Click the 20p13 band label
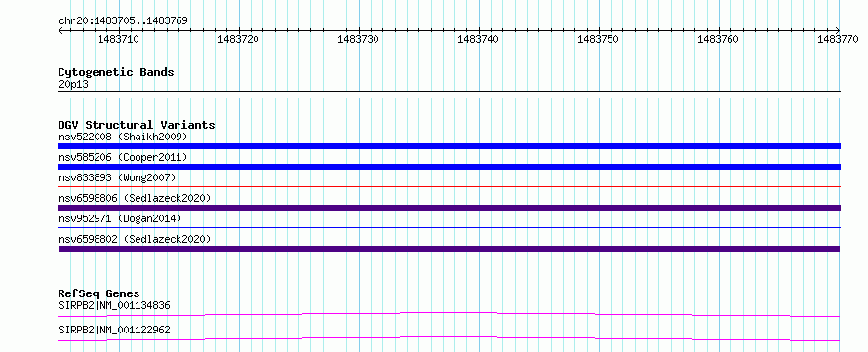This screenshot has height=352, width=868. 73,85
